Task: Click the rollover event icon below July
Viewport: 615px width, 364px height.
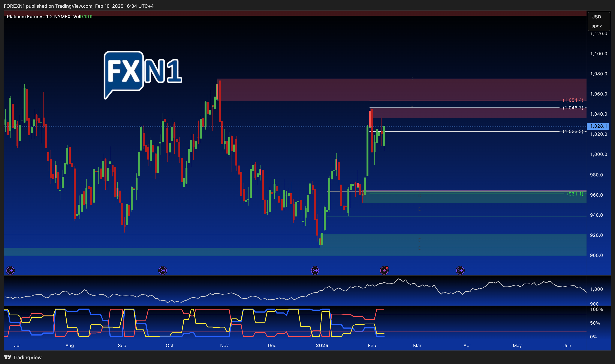Action: coord(10,271)
